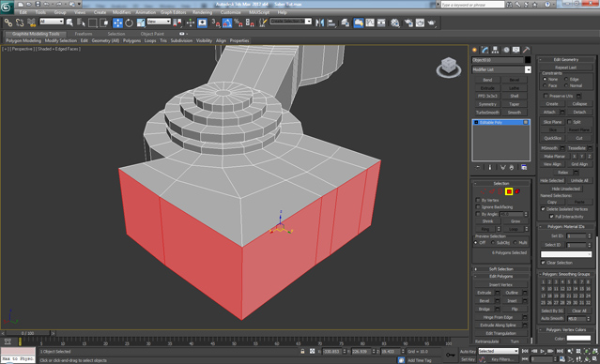
Task: Select Border sub-object level icon
Action: 500,191
